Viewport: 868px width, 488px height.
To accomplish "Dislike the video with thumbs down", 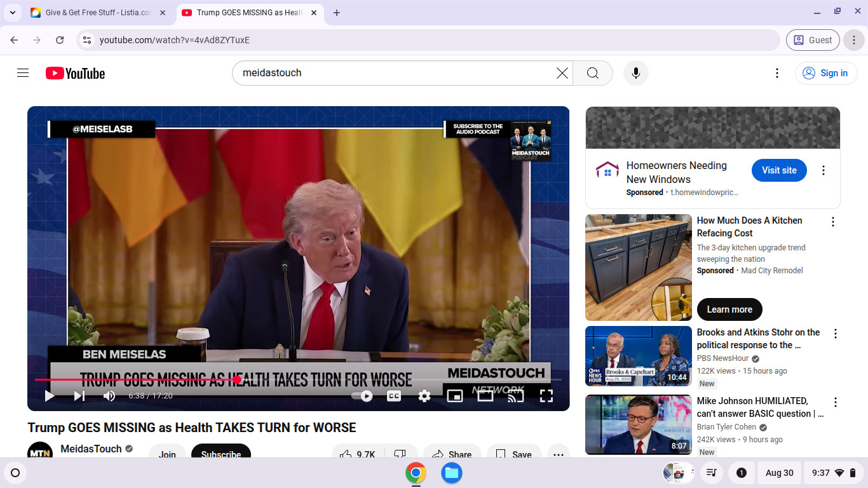I will [x=400, y=454].
